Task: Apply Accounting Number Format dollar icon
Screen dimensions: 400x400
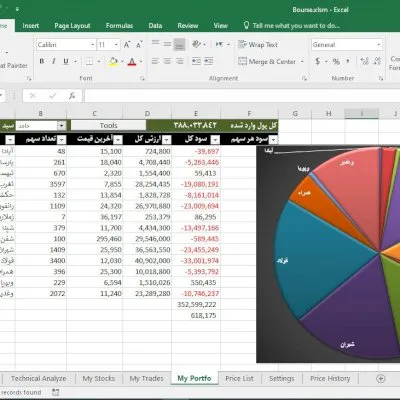Action: pyautogui.click(x=318, y=61)
